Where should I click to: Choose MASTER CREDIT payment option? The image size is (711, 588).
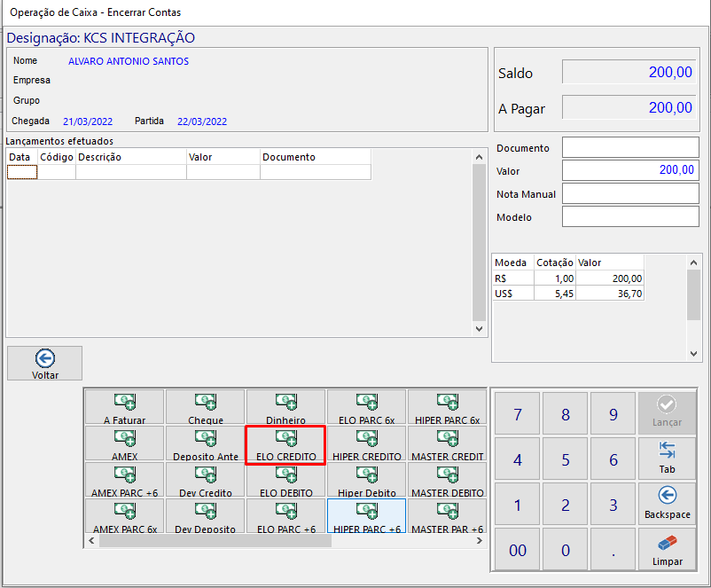pos(447,443)
